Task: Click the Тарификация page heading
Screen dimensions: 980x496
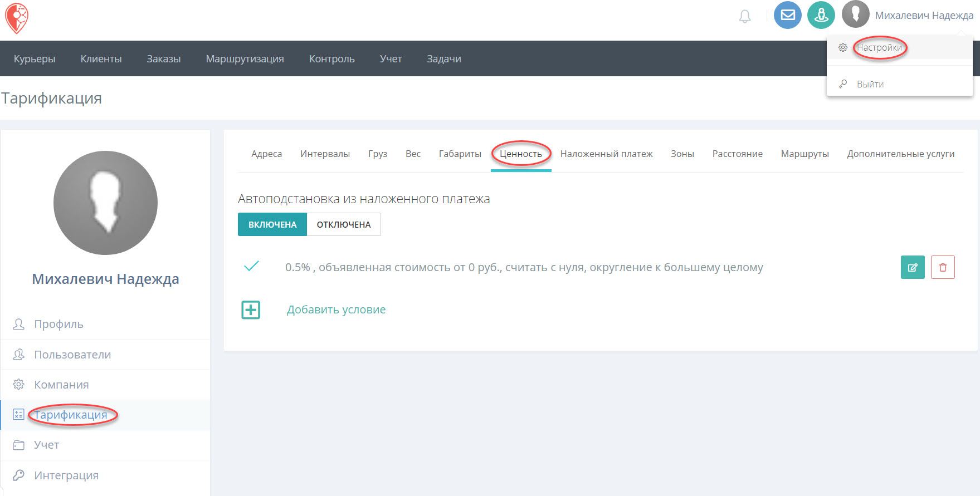Action: pos(51,98)
